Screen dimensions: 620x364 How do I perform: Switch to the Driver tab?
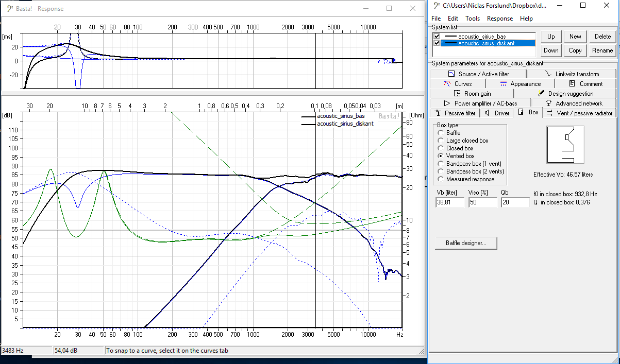click(497, 113)
